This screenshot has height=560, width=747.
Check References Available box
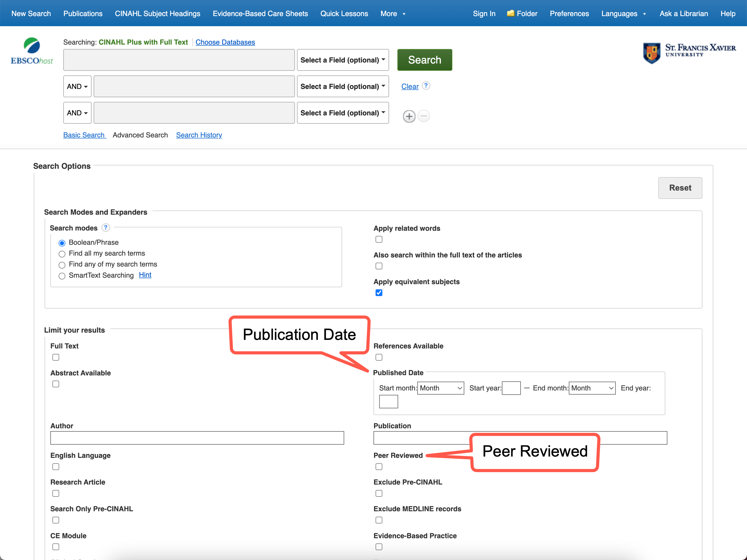[379, 357]
